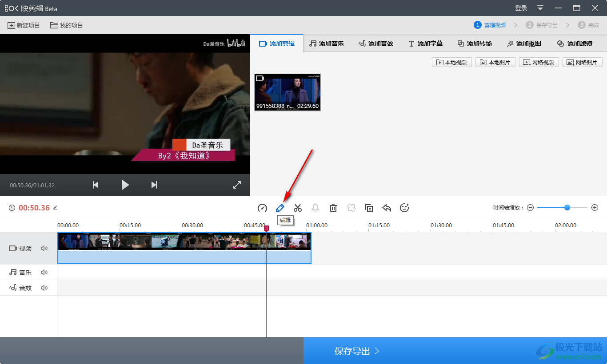Click the 00:15.00 ruler mark
The image size is (607, 364).
point(130,226)
